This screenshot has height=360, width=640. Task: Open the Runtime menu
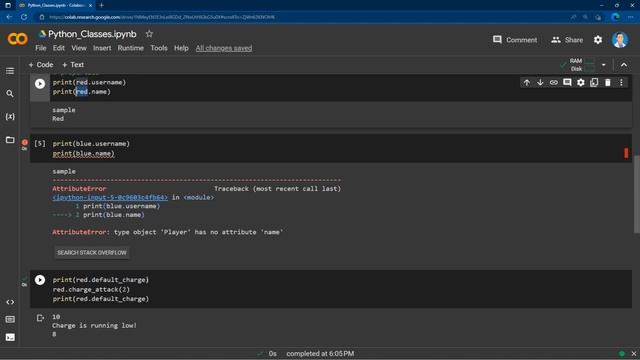(131, 48)
